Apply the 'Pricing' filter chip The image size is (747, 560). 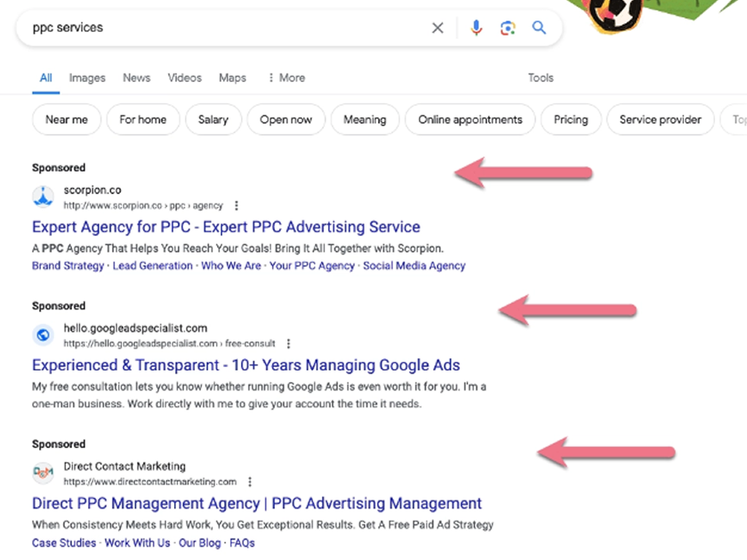pos(571,119)
